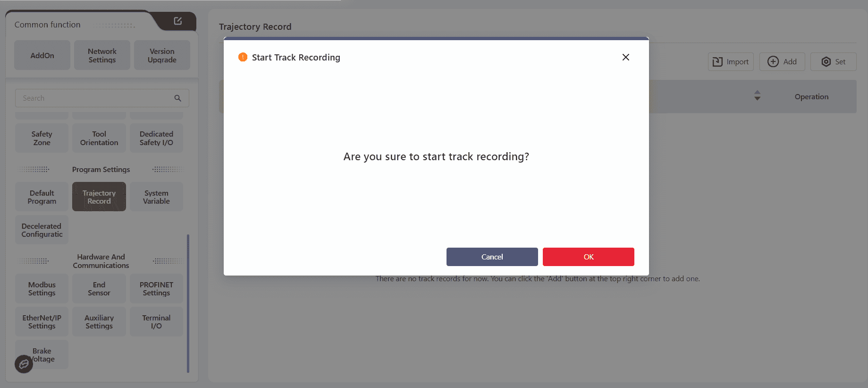Open Version Upgrade
Screen dimensions: 868x388
[x=162, y=55]
